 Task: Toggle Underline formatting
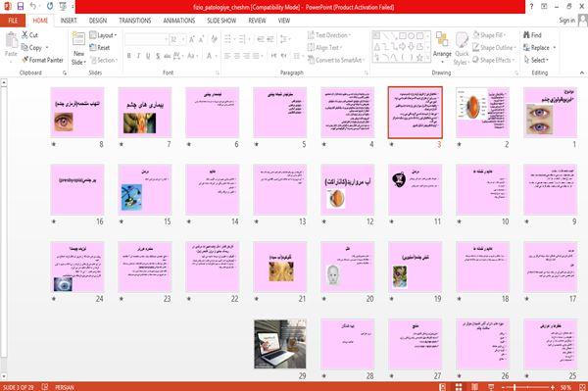(x=148, y=56)
